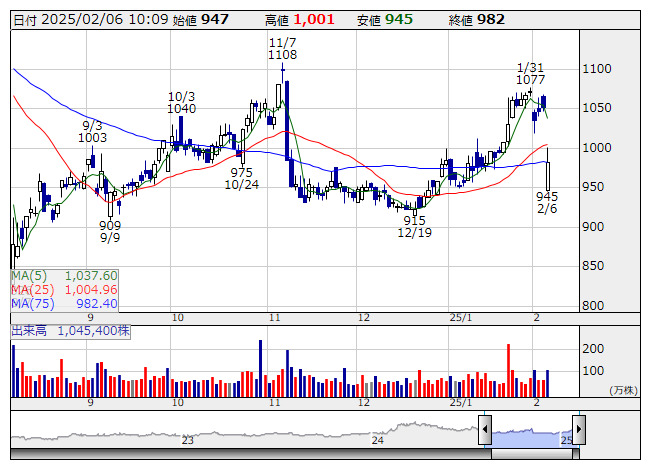Viewport: 653px width, 470px height.
Task: Click the right range handle arrow
Action: 579,429
